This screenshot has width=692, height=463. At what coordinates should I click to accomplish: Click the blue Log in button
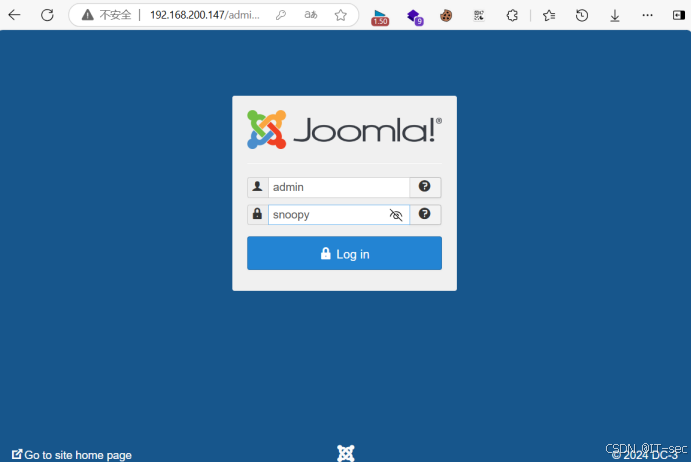tap(344, 253)
